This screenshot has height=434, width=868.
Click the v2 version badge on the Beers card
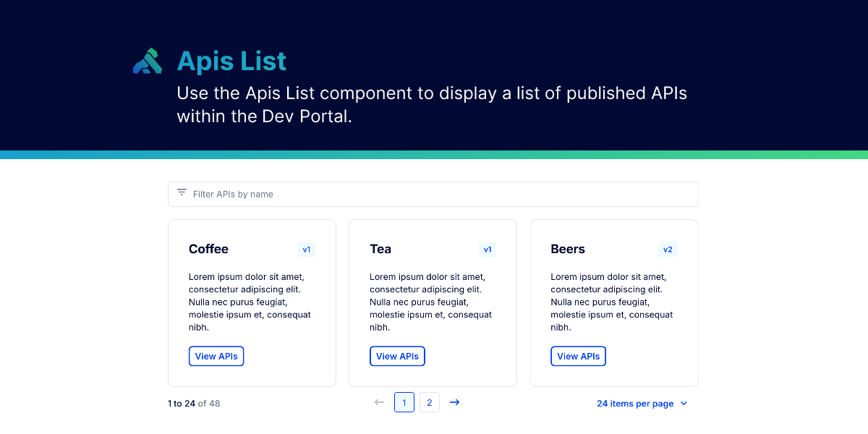pos(668,249)
